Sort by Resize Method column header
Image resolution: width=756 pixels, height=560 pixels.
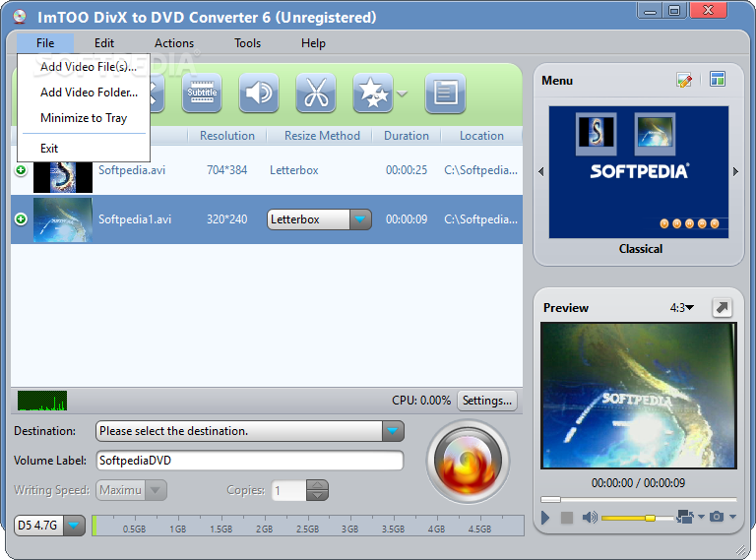tap(322, 136)
